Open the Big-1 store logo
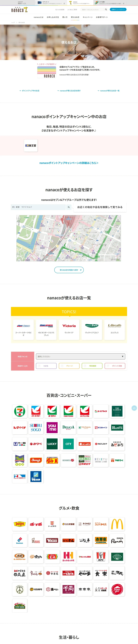Image resolution: width=138 pixels, height=644 pixels. point(52,460)
